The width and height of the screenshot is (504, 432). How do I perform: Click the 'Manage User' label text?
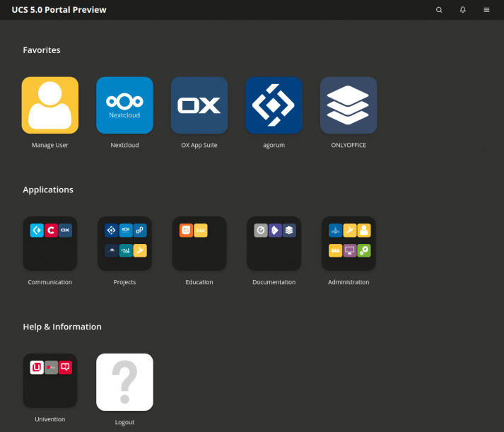49,145
